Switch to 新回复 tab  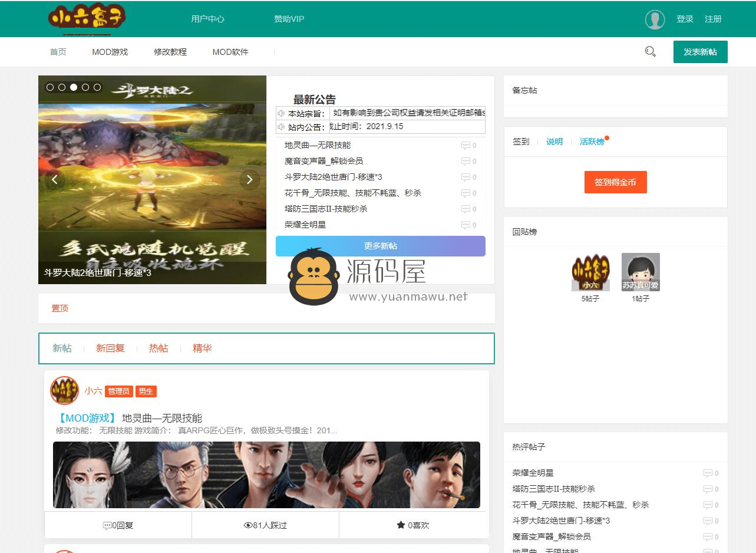click(110, 348)
